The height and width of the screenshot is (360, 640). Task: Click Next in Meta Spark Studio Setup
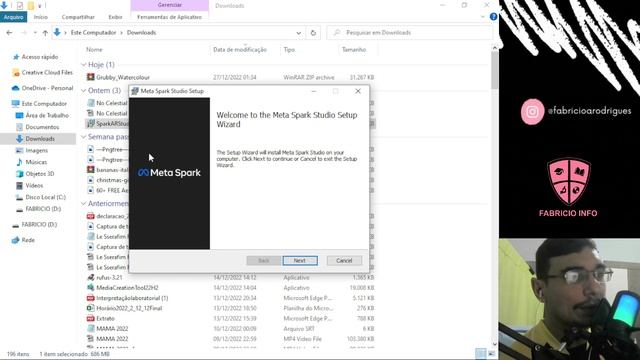point(300,260)
